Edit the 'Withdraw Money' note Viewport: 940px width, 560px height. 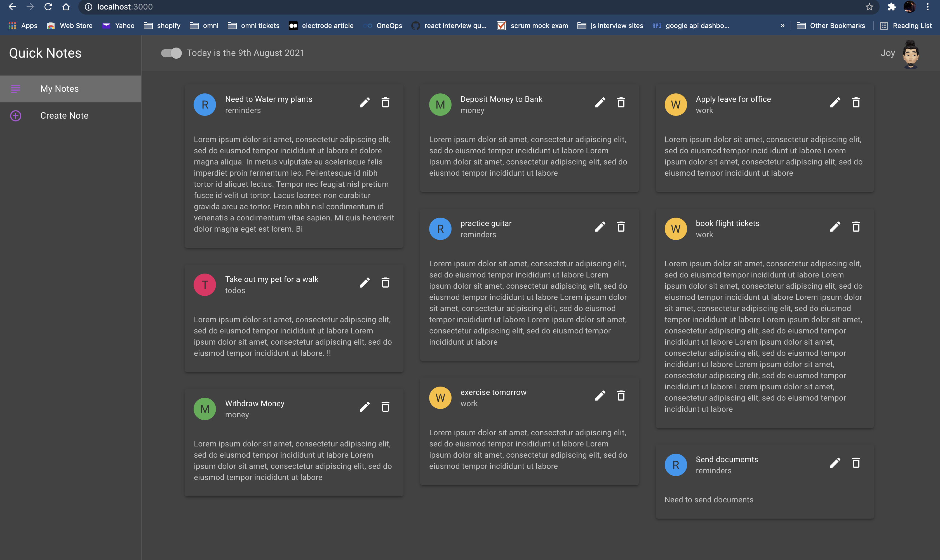(364, 407)
